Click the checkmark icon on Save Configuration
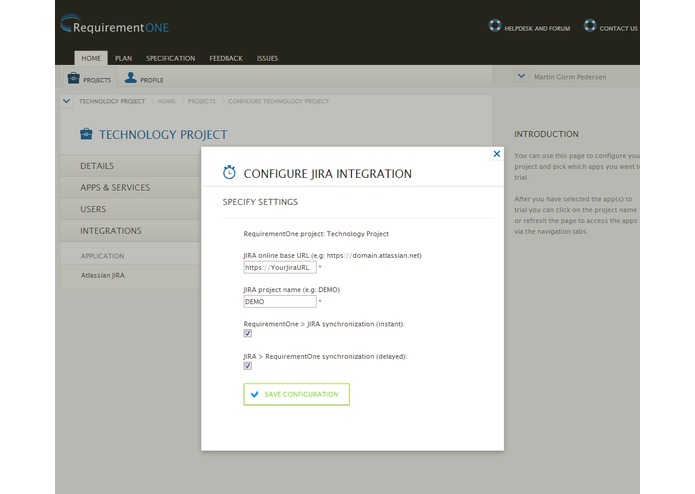Viewport: 695px width, 494px height. tap(254, 394)
